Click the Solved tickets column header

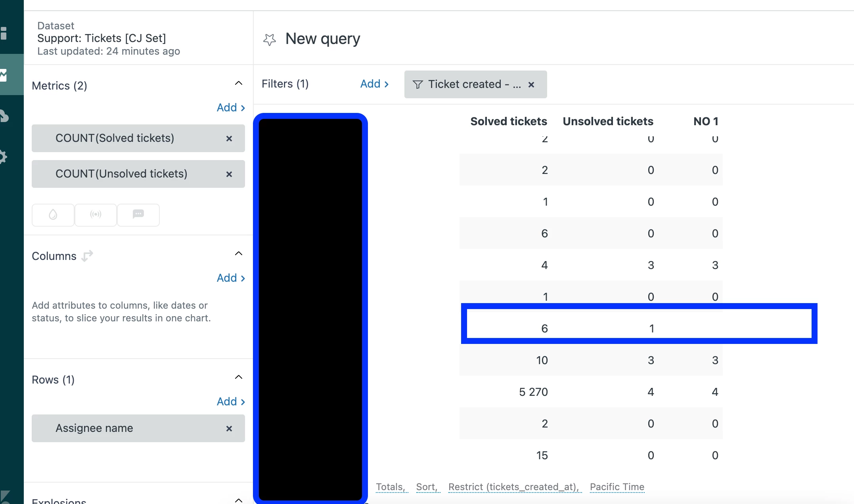pos(508,121)
